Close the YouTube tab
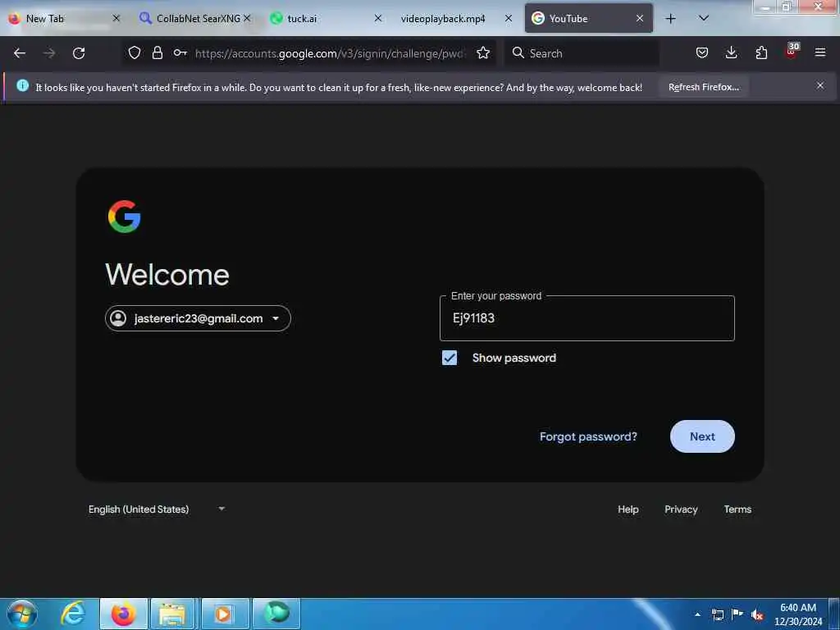The image size is (840, 630). 640,18
